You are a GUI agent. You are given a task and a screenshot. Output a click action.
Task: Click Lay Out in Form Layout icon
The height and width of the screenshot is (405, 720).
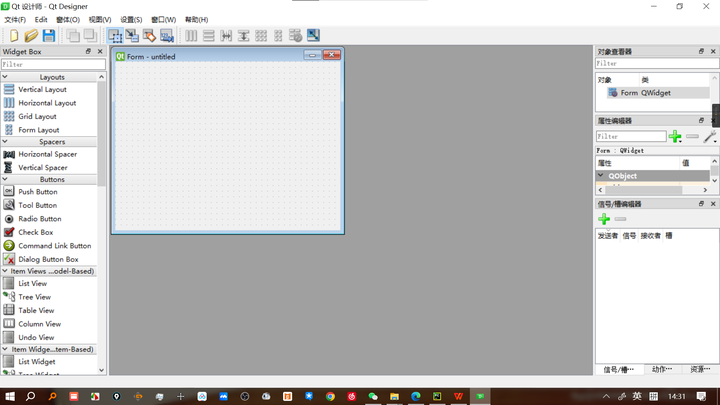(278, 35)
